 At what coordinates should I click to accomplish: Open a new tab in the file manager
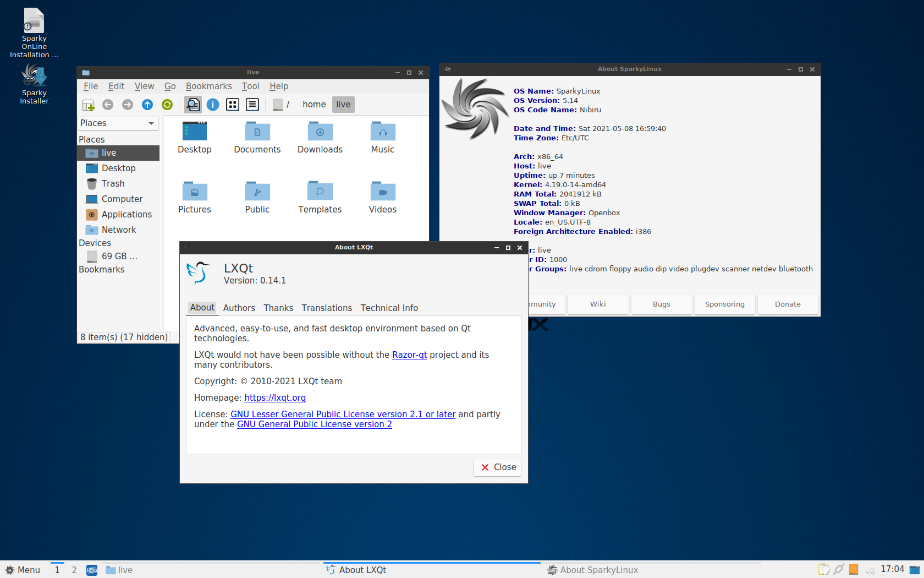tap(88, 105)
